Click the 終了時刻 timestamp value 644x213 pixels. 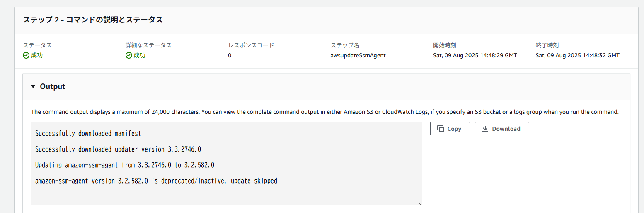click(577, 55)
